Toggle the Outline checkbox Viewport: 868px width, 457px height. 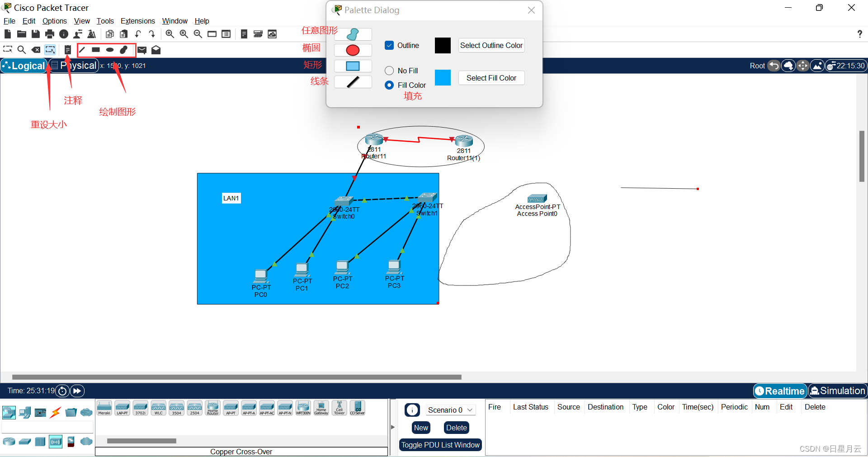tap(389, 45)
